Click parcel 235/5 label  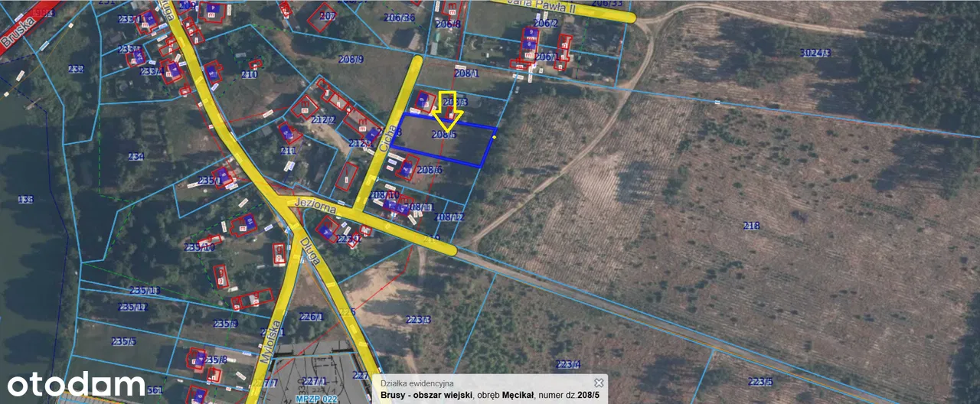[124, 341]
